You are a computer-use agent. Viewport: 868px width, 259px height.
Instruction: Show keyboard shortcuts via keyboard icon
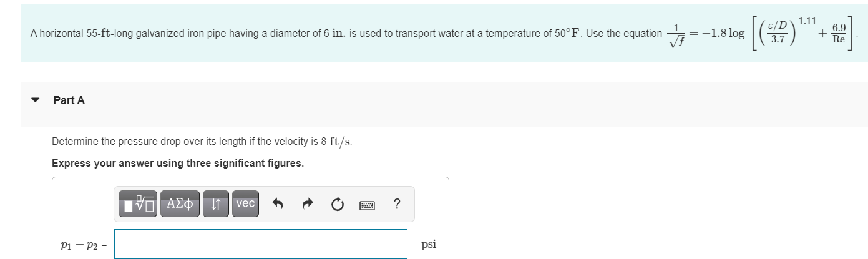(x=368, y=205)
